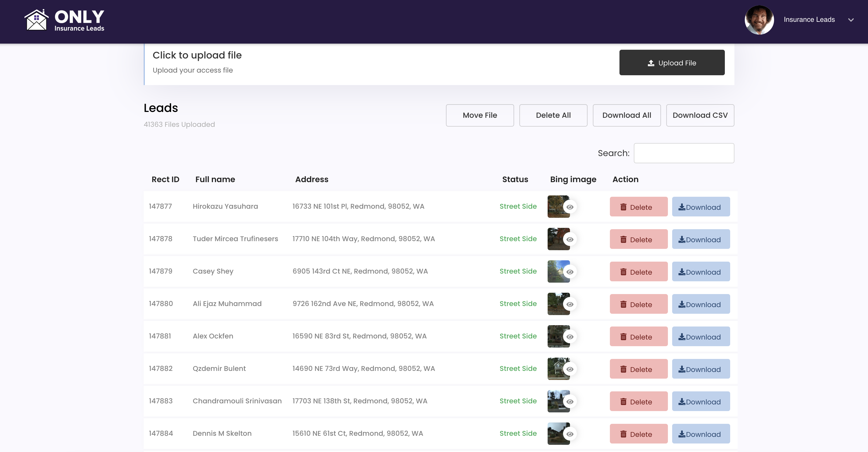
Task: Sort table by Full name column
Action: pyautogui.click(x=215, y=179)
